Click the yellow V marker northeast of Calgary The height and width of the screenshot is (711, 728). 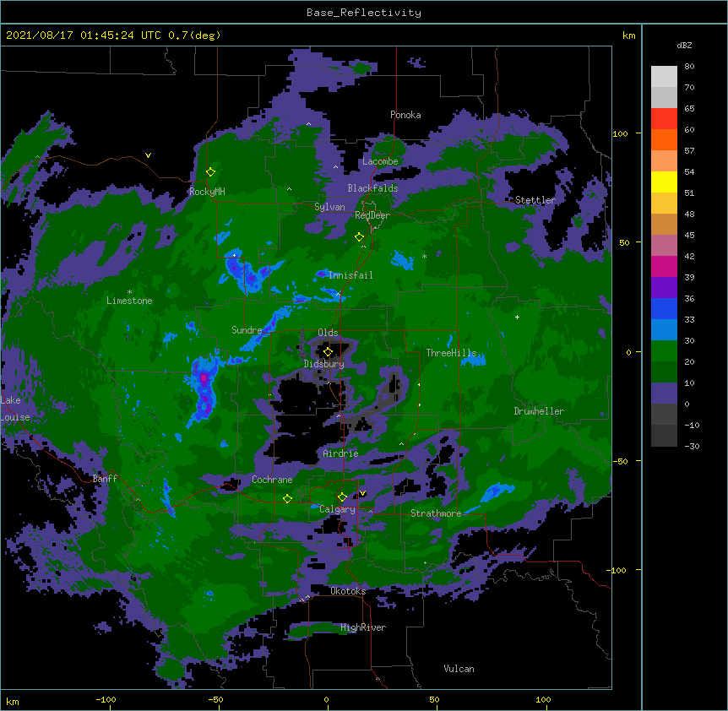click(362, 493)
